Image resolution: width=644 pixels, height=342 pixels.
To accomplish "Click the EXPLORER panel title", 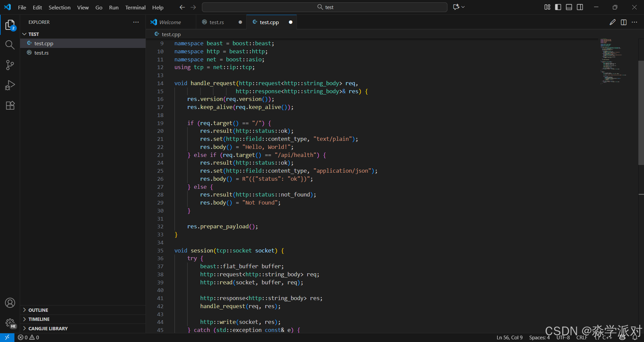I will click(x=39, y=22).
